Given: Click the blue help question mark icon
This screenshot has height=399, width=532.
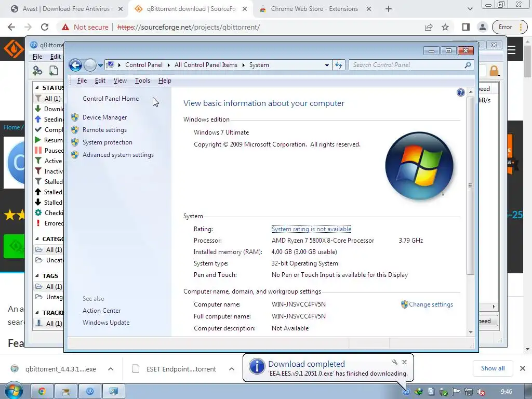Looking at the screenshot, I should click(460, 92).
